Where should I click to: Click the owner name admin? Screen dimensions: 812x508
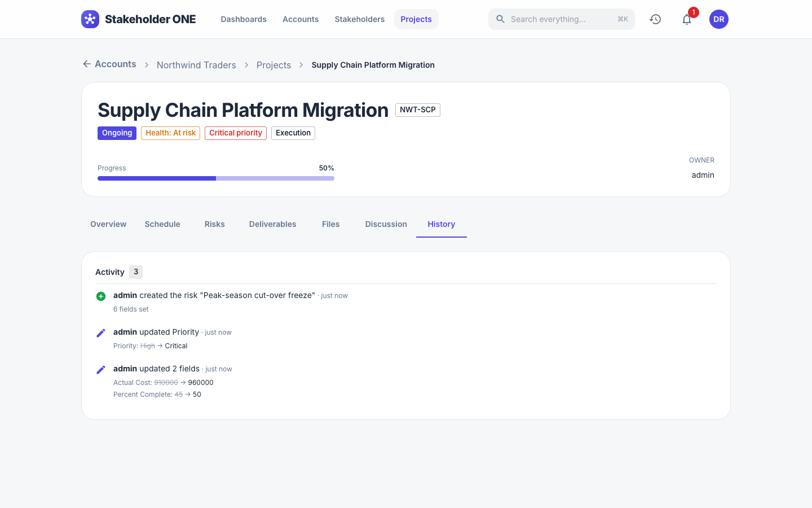(703, 175)
